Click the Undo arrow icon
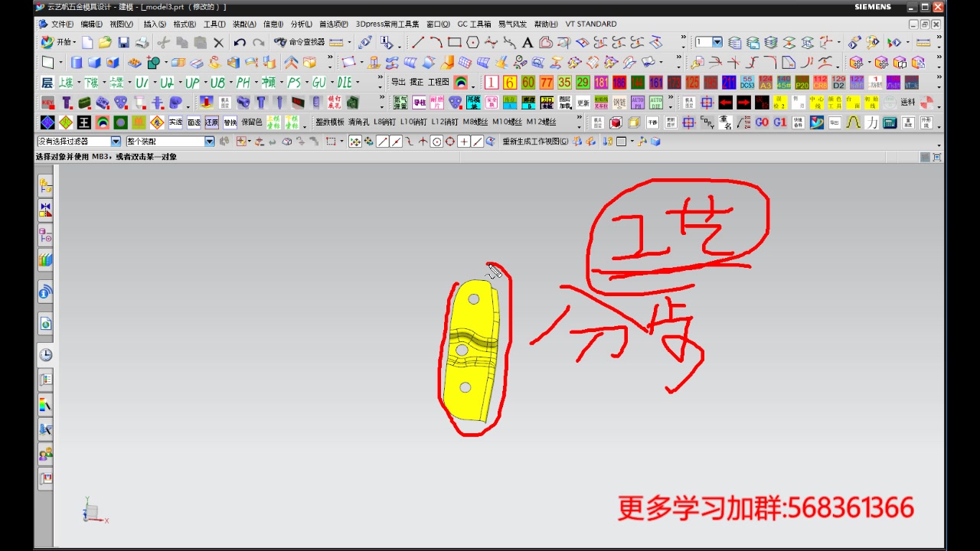The height and width of the screenshot is (551, 980). 240,44
